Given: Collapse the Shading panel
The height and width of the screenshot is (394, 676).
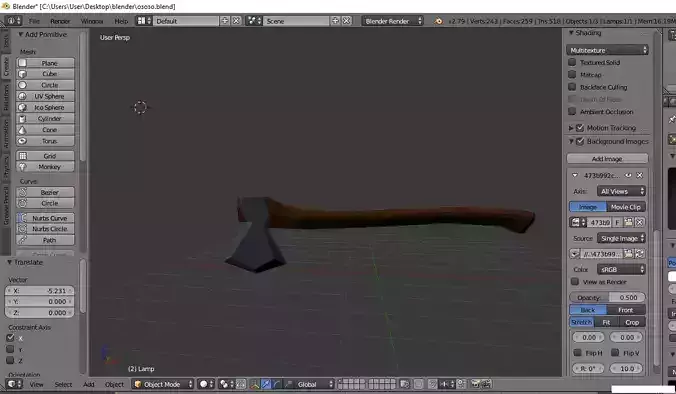Looking at the screenshot, I should (571, 33).
